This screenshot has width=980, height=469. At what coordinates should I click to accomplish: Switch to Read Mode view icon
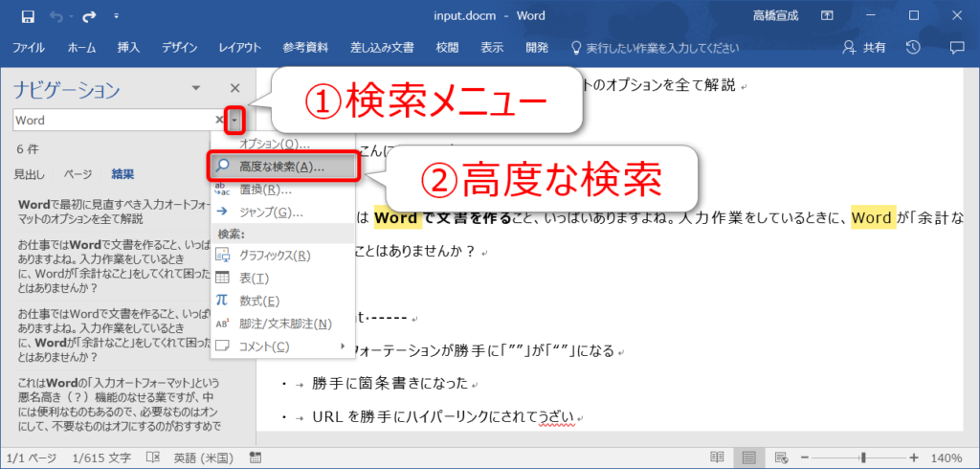click(x=718, y=458)
